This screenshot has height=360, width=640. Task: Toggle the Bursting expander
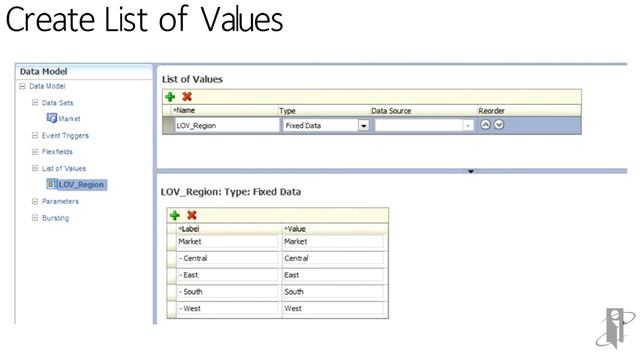35,218
